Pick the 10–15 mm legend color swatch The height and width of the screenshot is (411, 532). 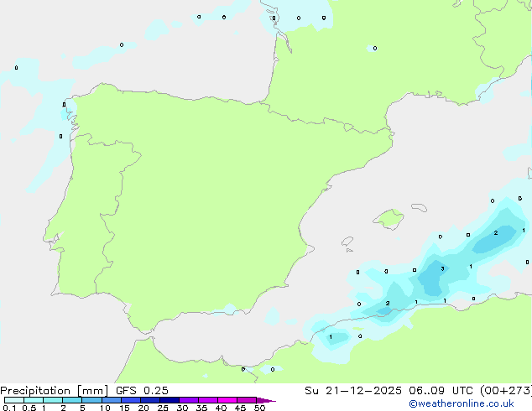(112, 400)
